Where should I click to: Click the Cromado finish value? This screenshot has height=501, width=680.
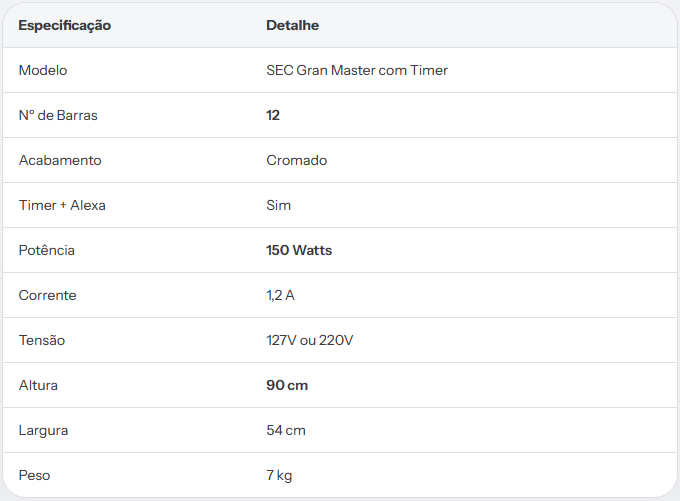click(x=297, y=160)
